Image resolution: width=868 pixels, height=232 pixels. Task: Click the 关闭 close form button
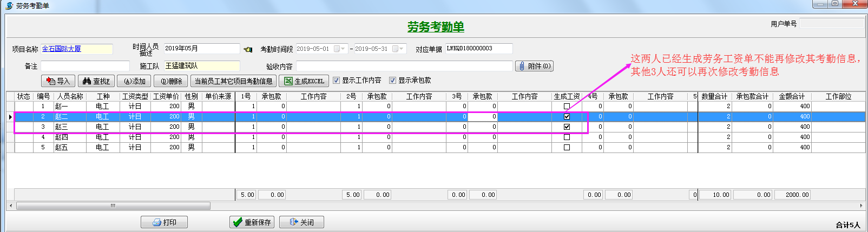[301, 222]
